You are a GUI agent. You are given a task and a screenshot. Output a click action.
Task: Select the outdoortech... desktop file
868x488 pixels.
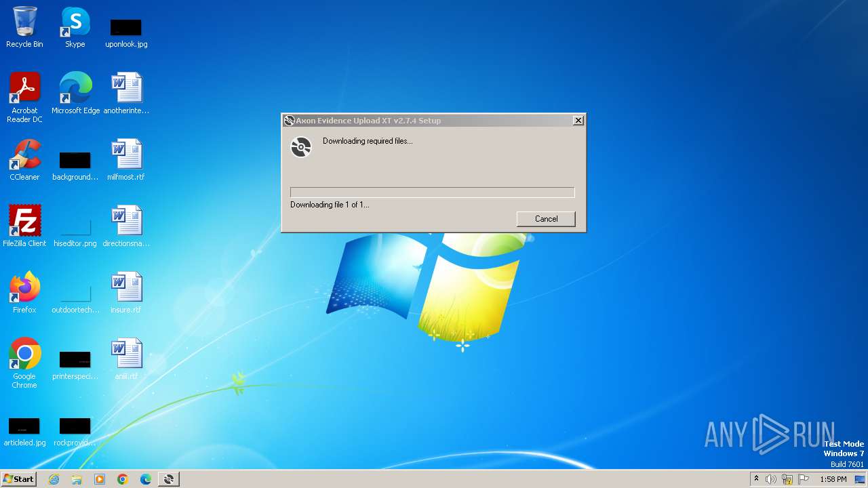point(75,297)
